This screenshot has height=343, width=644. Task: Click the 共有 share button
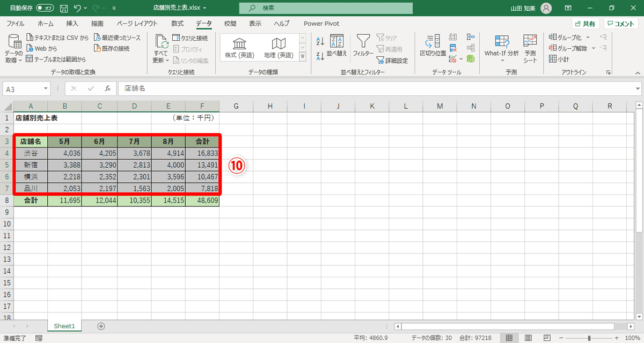[585, 24]
